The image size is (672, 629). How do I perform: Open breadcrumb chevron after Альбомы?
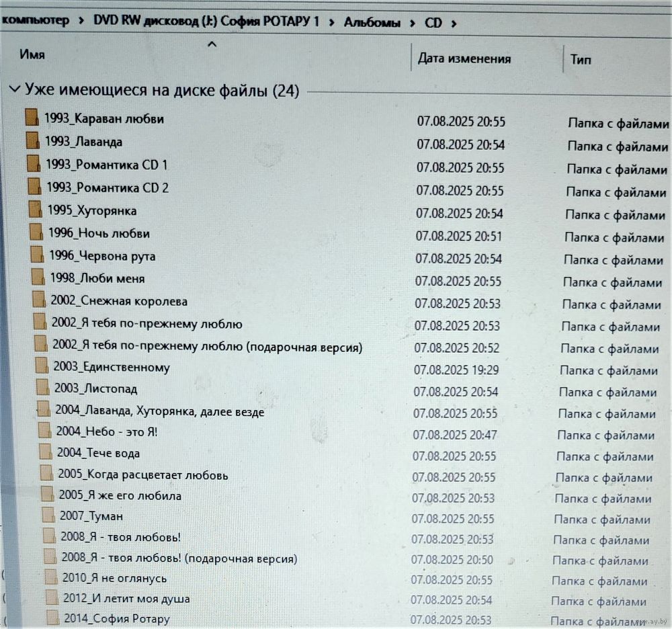[x=413, y=23]
